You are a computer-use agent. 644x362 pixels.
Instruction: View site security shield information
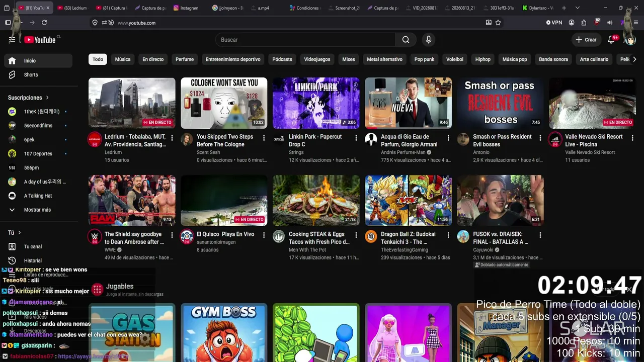coord(95,23)
